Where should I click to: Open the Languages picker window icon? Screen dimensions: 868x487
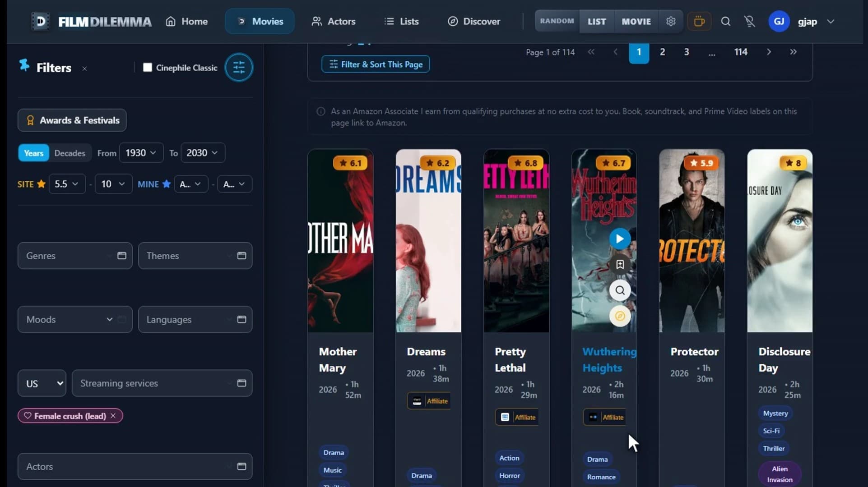coord(242,319)
